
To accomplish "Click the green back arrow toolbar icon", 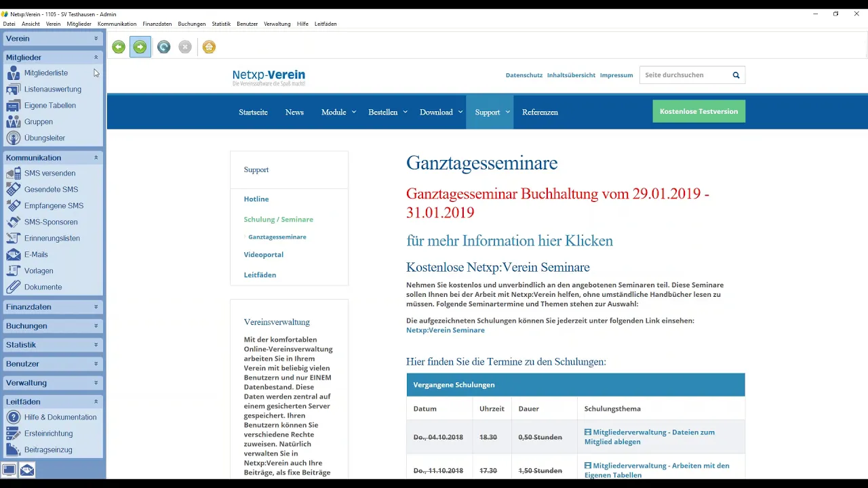I will 119,47.
